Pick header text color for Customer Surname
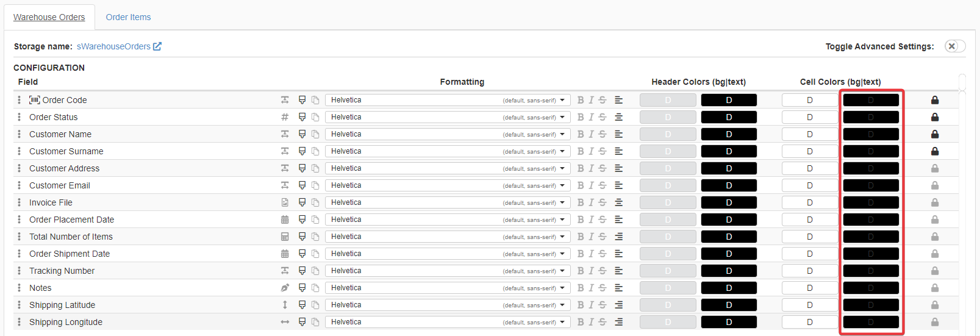Viewport: 980px width, 336px height. coord(729,151)
